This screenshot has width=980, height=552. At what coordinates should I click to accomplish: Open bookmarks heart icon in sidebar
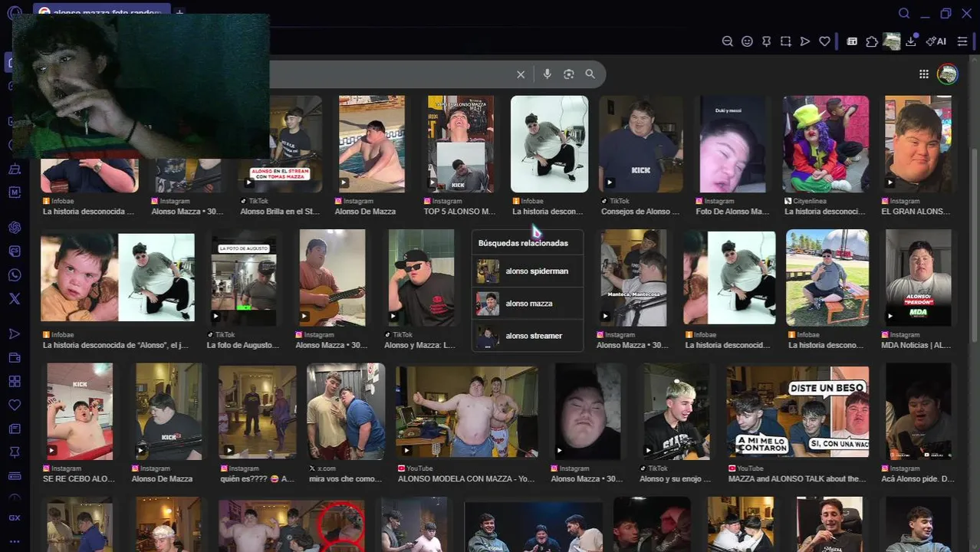[14, 405]
